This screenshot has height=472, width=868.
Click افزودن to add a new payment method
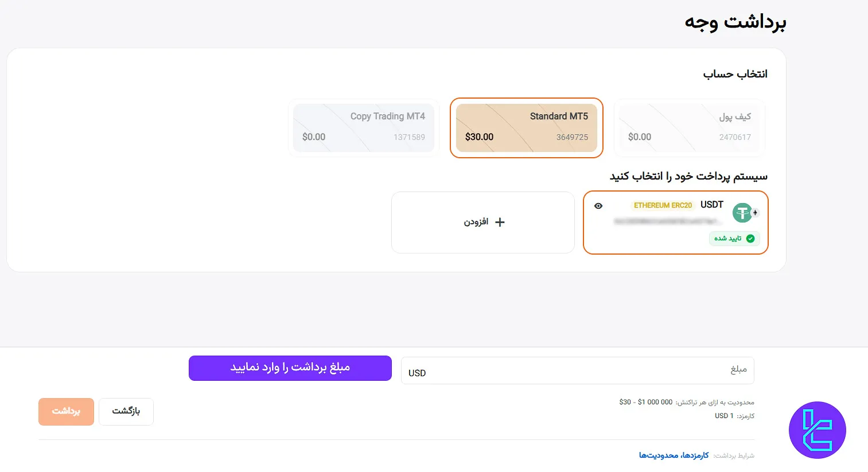point(482,222)
